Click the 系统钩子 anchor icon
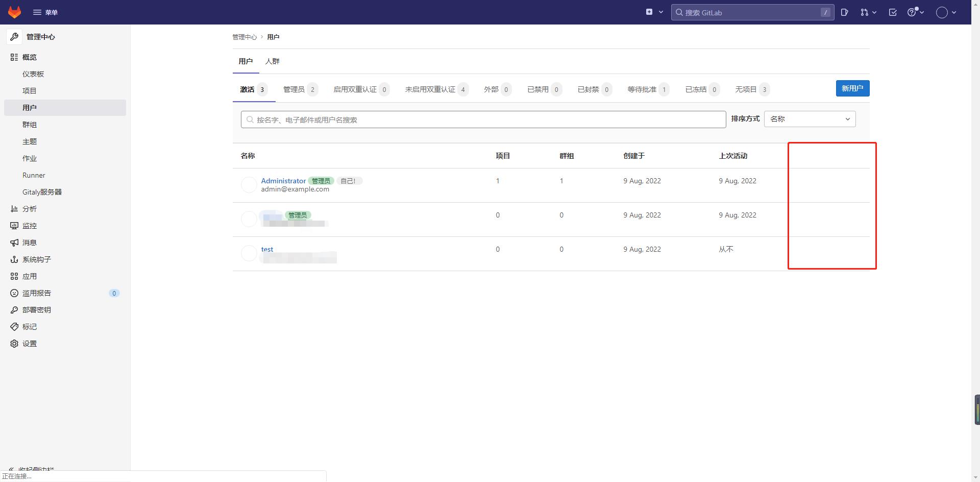 [x=14, y=259]
